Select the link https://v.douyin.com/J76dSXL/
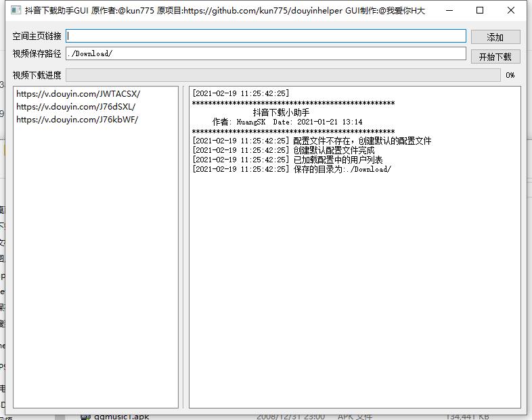Screen dimensions: 532x420 pyautogui.click(x=76, y=107)
